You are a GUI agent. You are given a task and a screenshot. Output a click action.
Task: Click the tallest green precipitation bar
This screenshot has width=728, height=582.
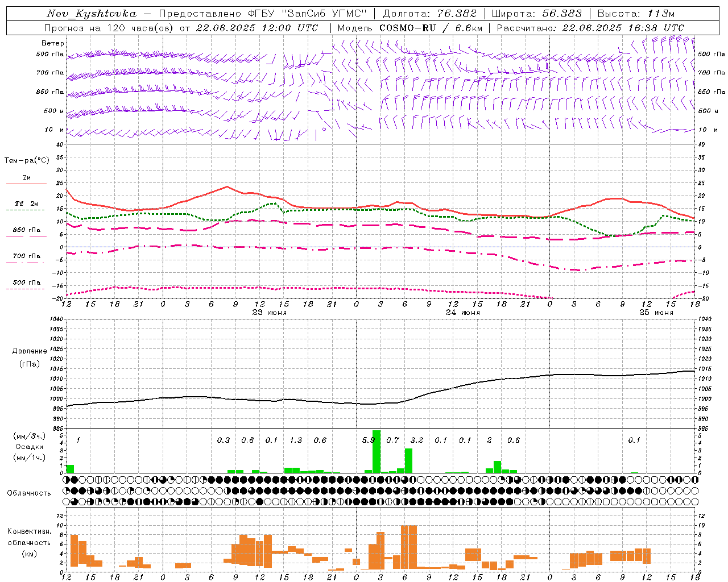[x=377, y=451]
